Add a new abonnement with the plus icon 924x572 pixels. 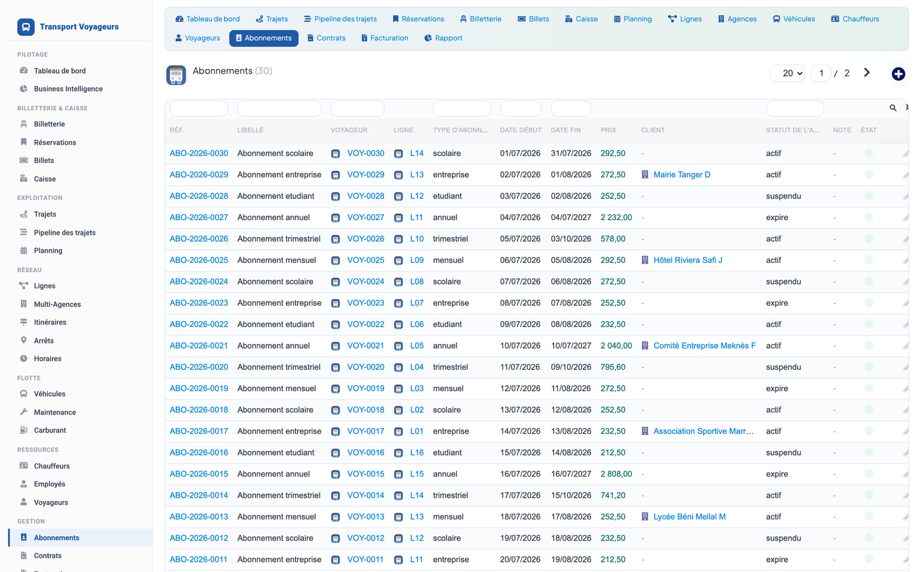(x=898, y=74)
